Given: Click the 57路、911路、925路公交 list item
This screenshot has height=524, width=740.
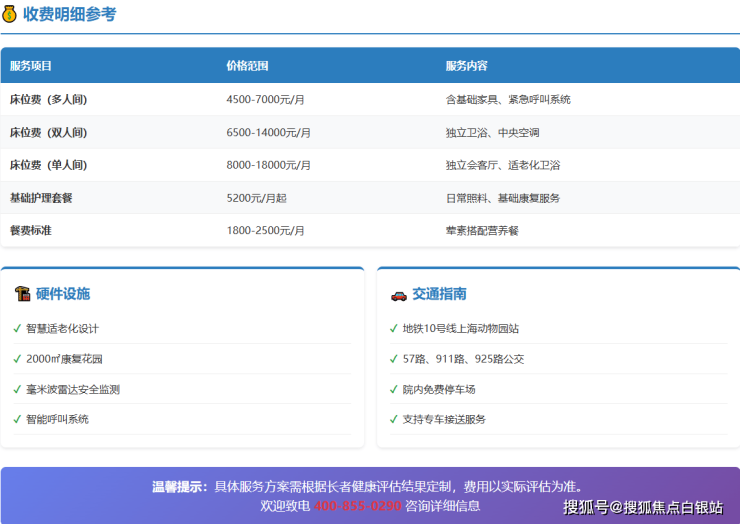Looking at the screenshot, I should [463, 359].
